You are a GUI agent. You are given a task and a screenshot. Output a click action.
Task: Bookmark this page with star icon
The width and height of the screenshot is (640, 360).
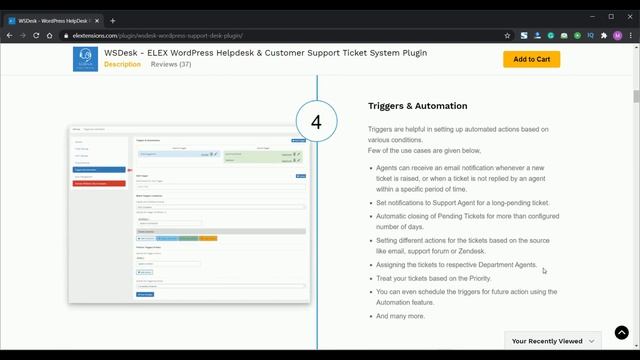coord(507,36)
